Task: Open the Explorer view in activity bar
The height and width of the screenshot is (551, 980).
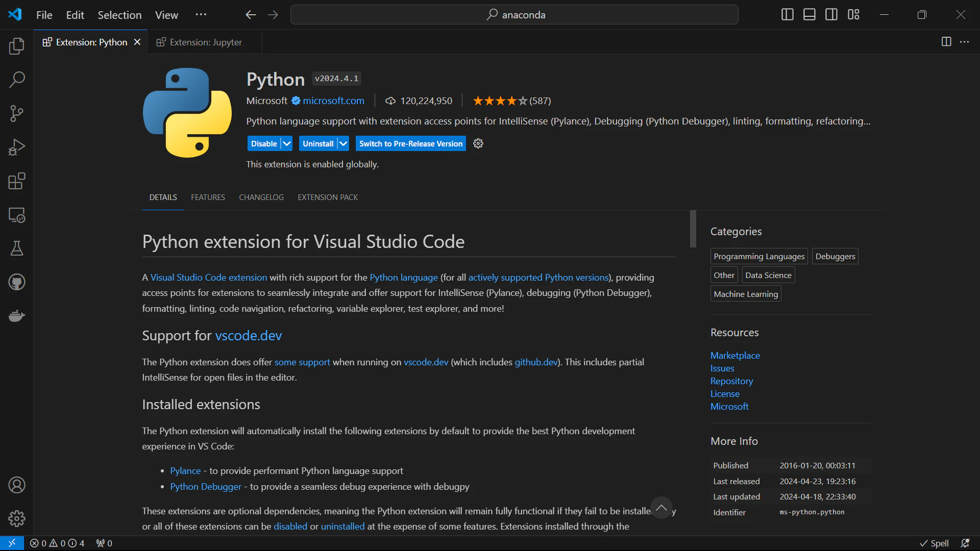Action: click(17, 46)
